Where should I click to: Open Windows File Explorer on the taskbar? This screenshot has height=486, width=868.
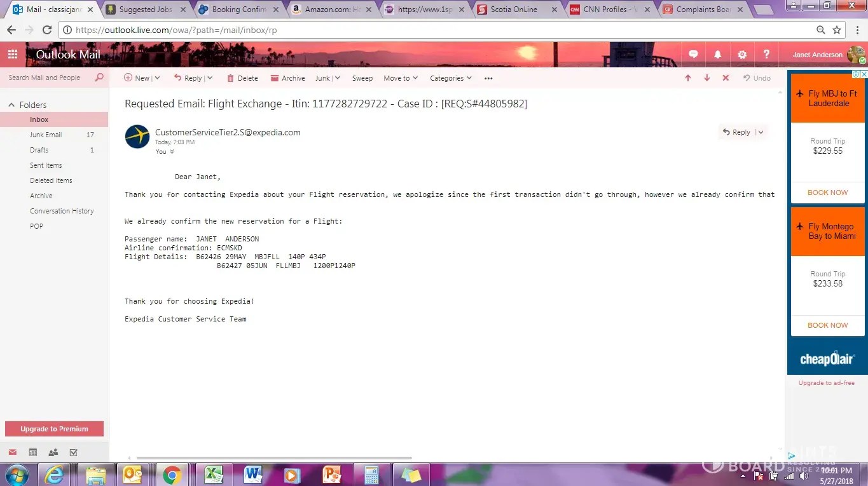95,475
